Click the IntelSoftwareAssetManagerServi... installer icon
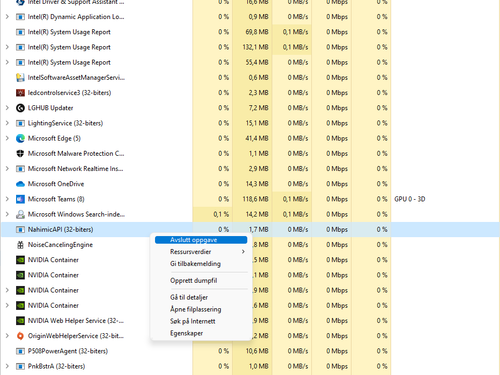500x375 pixels. point(20,78)
